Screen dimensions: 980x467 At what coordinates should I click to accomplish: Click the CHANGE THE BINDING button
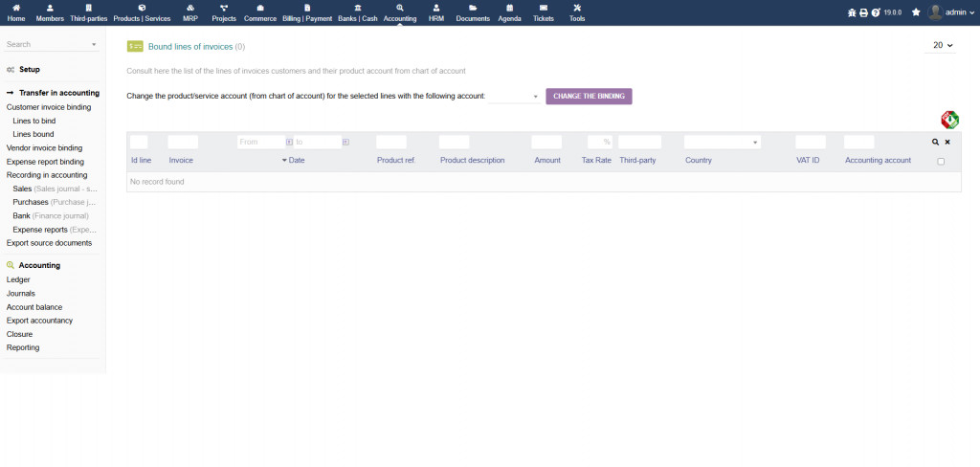(589, 97)
